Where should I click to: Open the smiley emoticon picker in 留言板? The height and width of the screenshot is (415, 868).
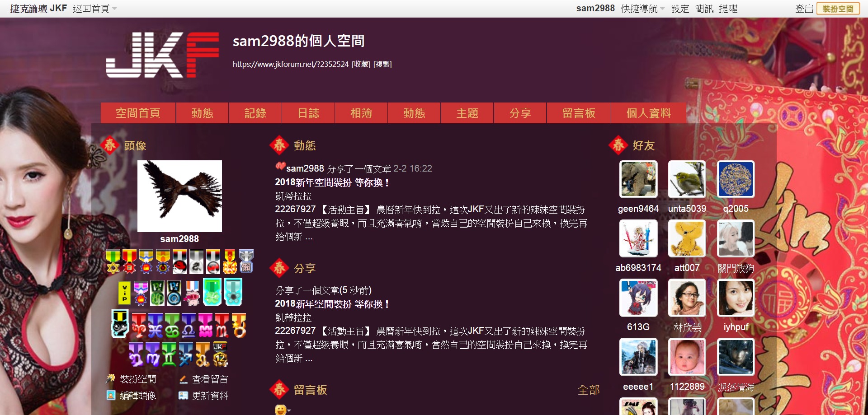point(280,410)
